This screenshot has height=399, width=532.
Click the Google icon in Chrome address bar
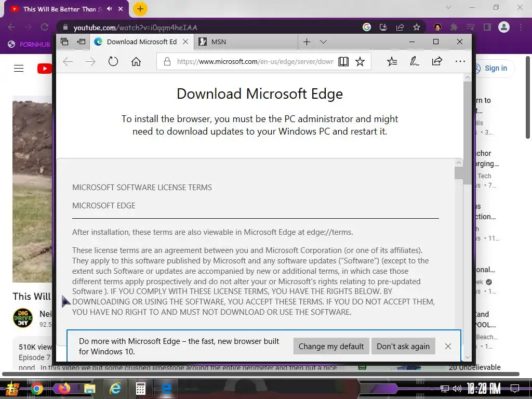tap(367, 27)
